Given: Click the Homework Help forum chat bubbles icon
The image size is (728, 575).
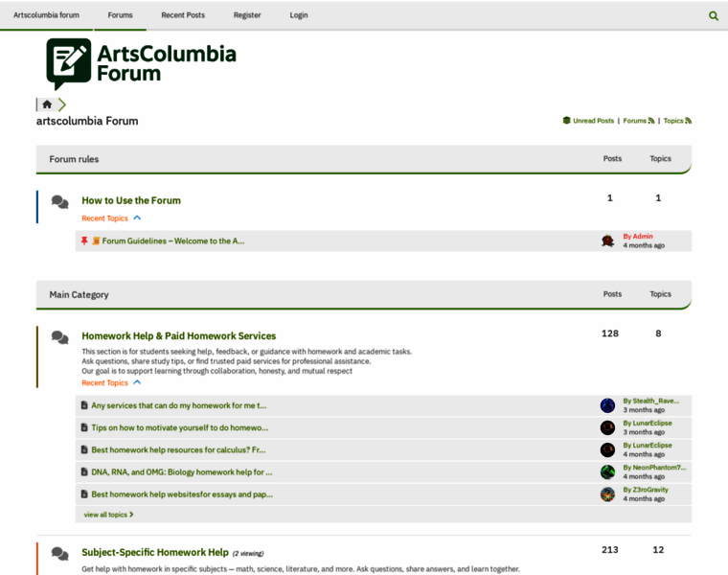Looking at the screenshot, I should [x=59, y=337].
